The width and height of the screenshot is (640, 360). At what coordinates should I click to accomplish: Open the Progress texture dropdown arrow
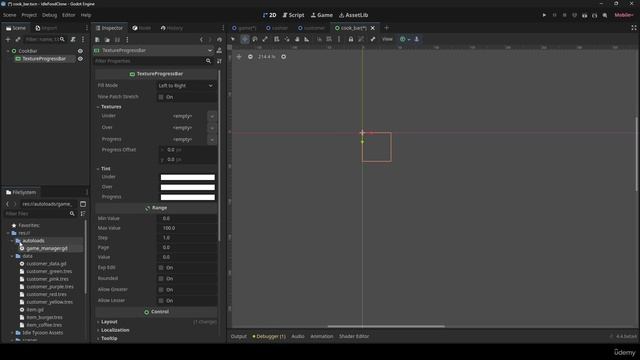212,140
